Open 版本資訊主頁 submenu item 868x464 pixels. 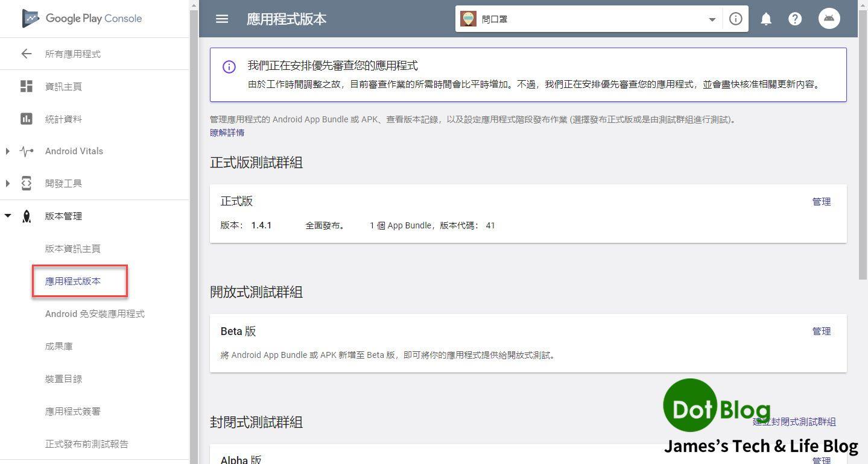(x=73, y=249)
